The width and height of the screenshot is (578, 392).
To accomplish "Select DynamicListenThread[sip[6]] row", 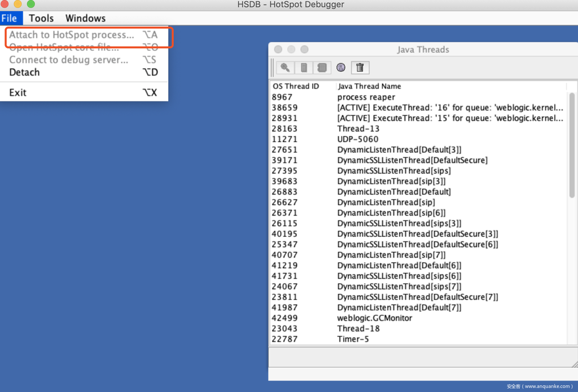I will coord(418,213).
